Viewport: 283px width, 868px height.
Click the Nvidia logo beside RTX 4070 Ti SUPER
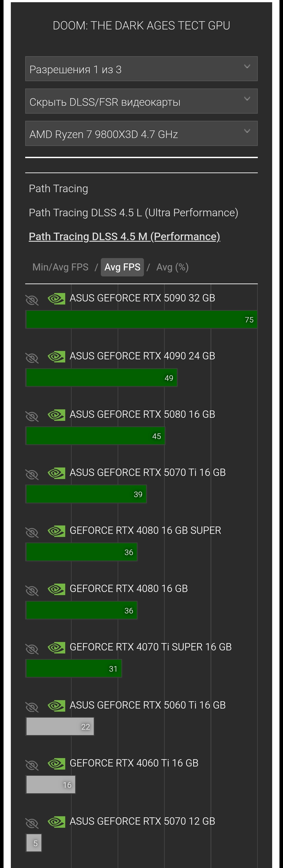56,648
